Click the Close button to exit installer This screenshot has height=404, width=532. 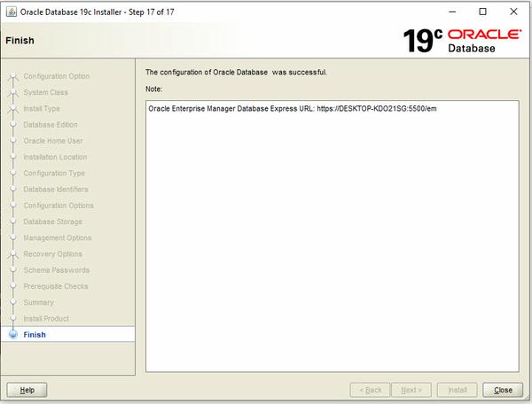pyautogui.click(x=503, y=390)
